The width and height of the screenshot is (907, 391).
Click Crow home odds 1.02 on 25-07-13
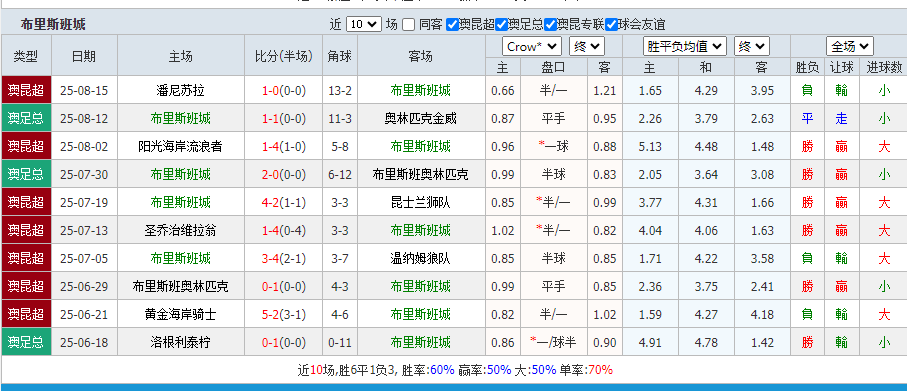click(502, 231)
